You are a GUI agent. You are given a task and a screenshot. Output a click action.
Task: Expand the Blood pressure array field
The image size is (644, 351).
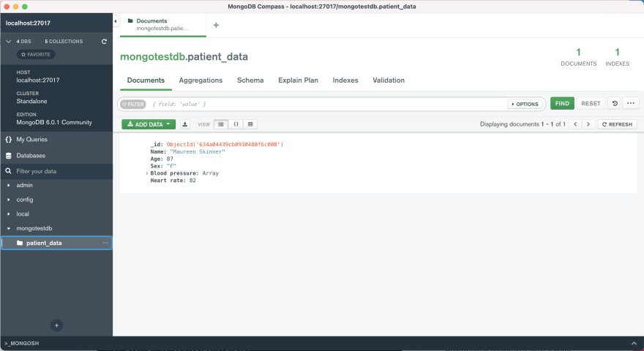click(146, 173)
